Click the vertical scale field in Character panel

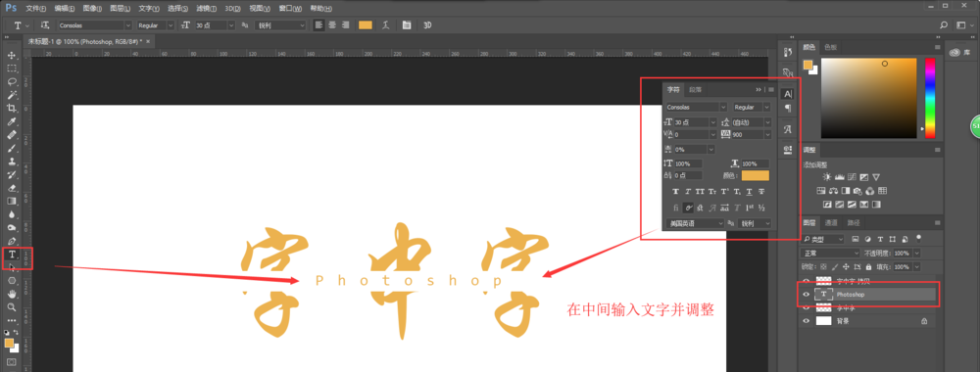click(688, 163)
